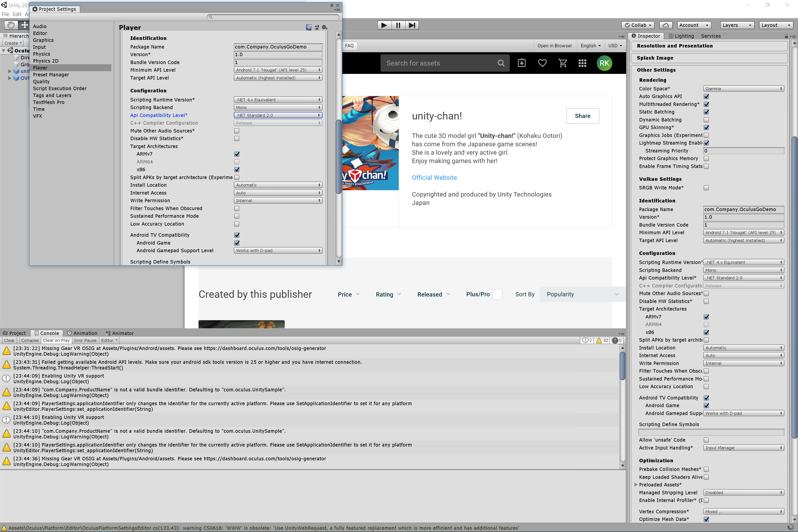Screen dimensions: 798x532
Task: Click the Share button
Action: [x=582, y=116]
